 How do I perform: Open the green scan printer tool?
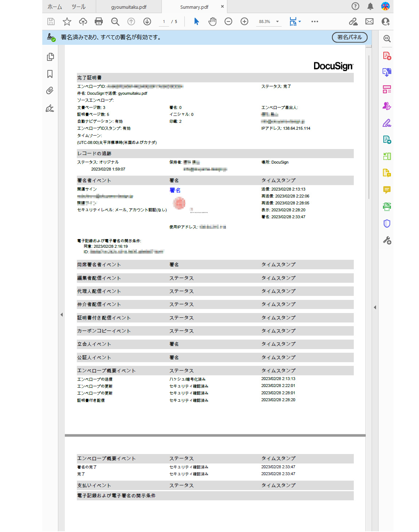point(387,207)
